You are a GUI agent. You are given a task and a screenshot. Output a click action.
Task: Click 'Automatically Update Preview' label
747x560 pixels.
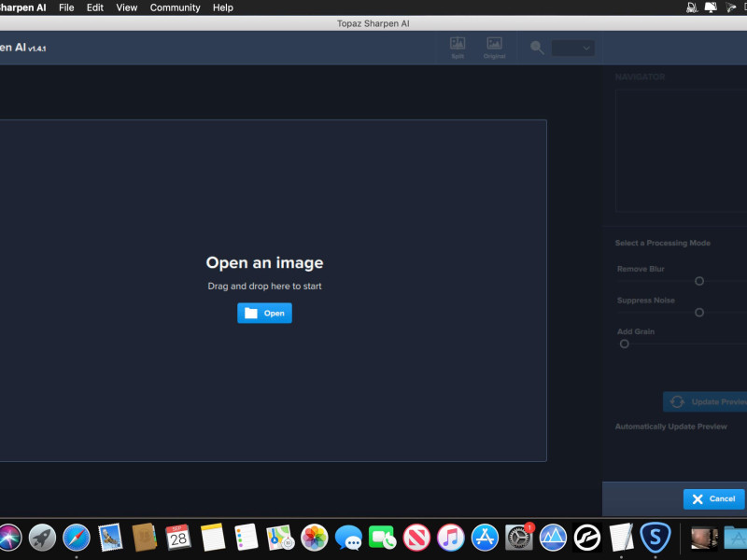[670, 427]
